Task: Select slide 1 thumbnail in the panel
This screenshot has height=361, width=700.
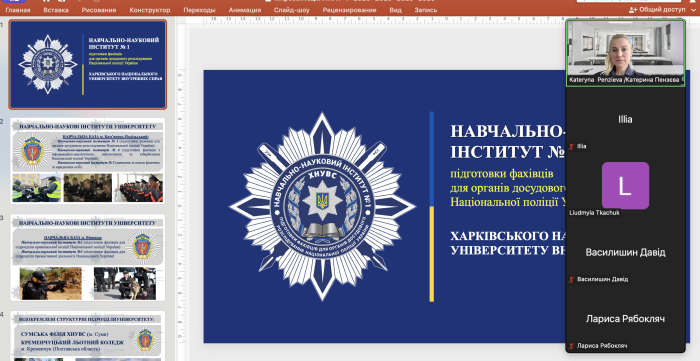Action: point(88,65)
